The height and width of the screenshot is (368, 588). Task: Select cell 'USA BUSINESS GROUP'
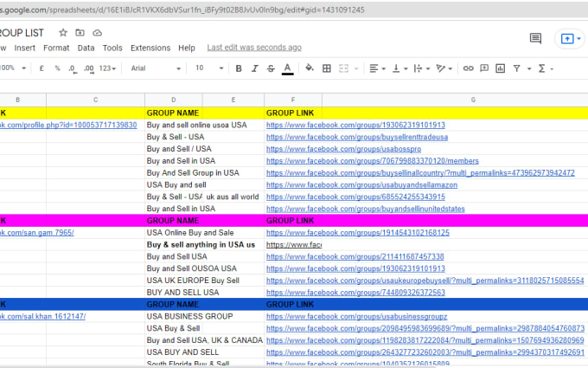point(189,317)
